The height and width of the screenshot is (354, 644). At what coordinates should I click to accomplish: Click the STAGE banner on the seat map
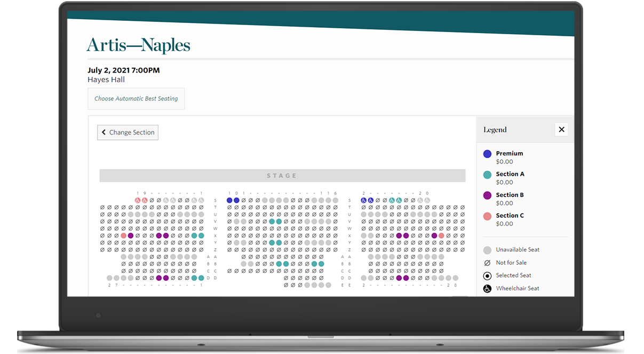tap(282, 175)
